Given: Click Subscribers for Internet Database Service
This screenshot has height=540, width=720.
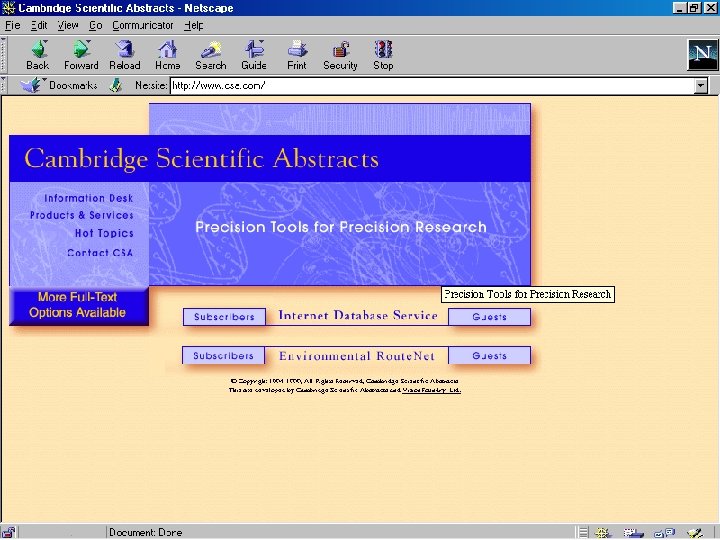Looking at the screenshot, I should tap(224, 317).
